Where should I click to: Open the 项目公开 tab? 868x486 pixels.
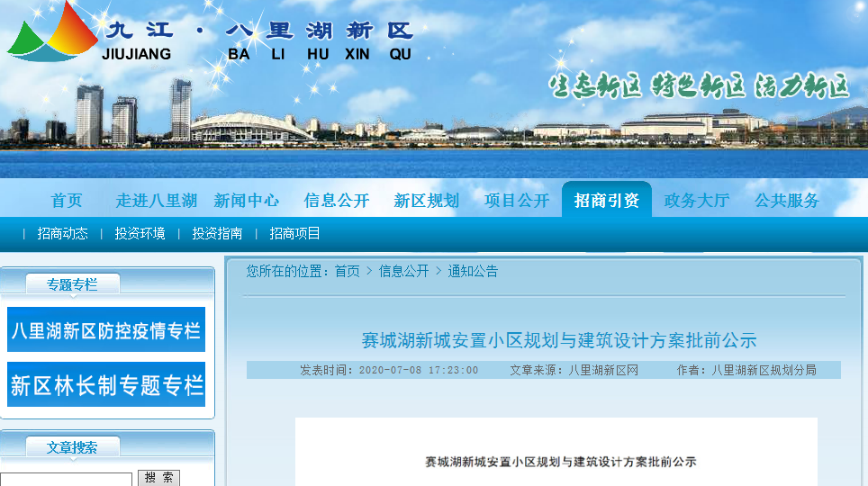tap(517, 201)
